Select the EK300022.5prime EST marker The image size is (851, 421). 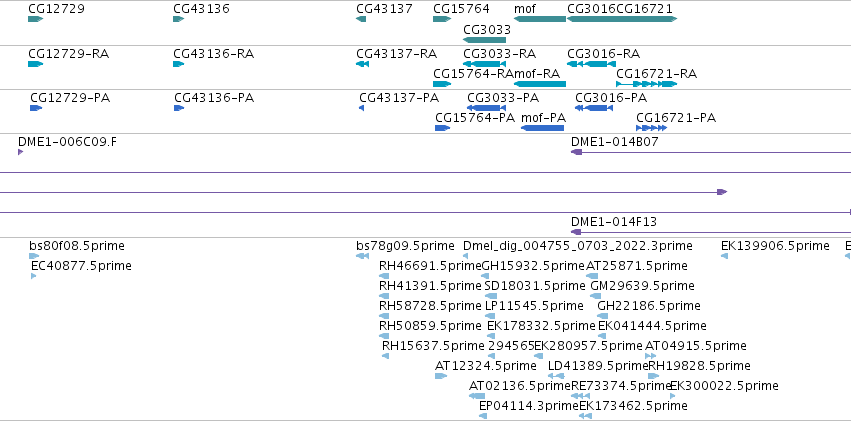(x=672, y=396)
